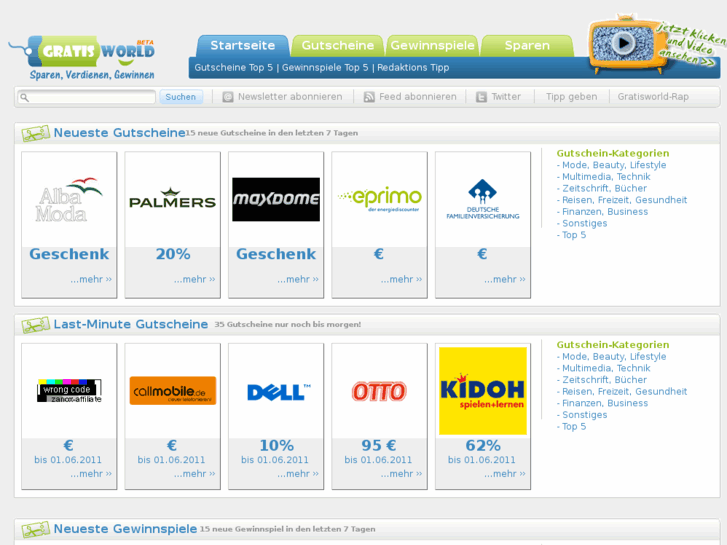Open the Palmers logo offer
Screen dimensions: 727x545
172,198
